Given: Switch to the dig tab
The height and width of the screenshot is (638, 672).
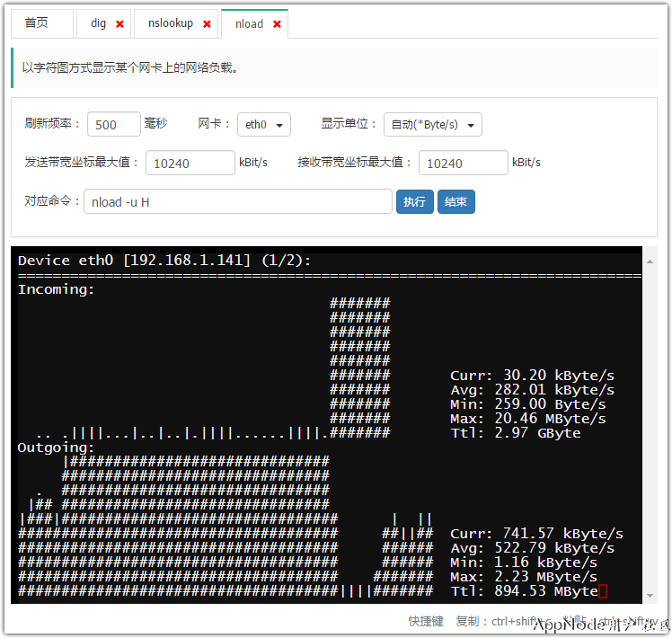Looking at the screenshot, I should point(98,23).
